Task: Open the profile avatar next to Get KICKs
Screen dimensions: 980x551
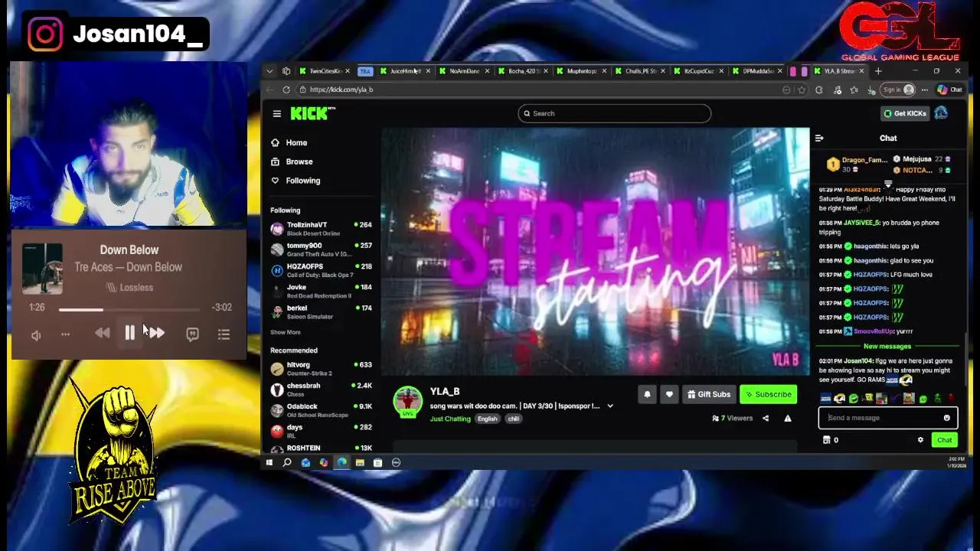Action: pos(941,113)
